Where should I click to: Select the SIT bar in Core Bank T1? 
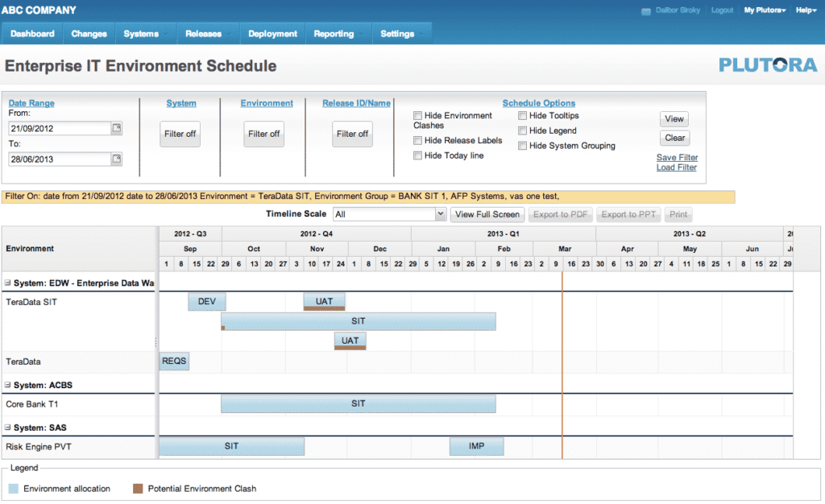click(359, 403)
